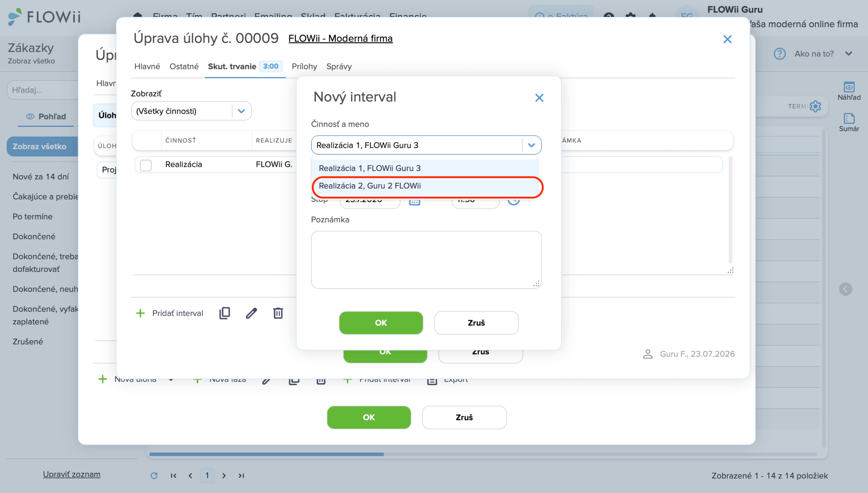Click the Pridať interval label
Image resolution: width=868 pixels, height=493 pixels.
(x=178, y=313)
